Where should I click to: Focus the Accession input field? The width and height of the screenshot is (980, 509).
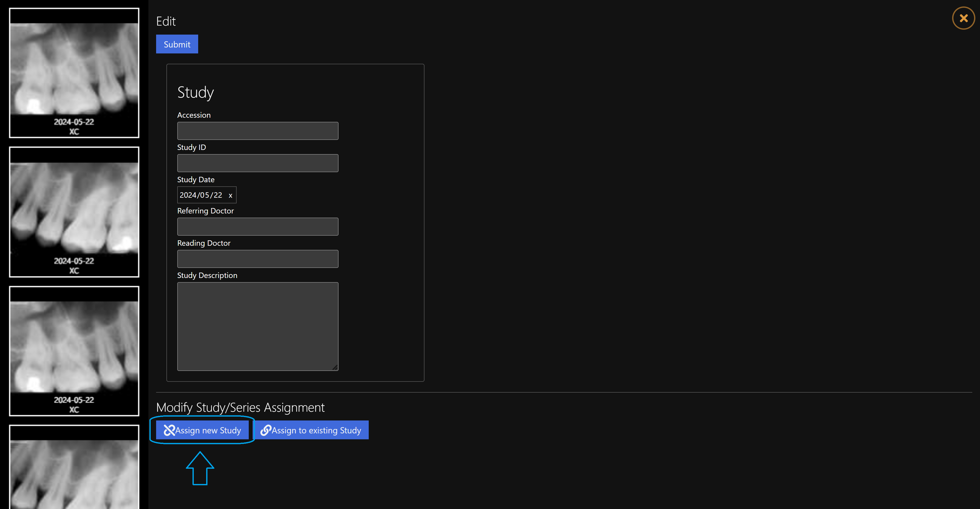[258, 131]
